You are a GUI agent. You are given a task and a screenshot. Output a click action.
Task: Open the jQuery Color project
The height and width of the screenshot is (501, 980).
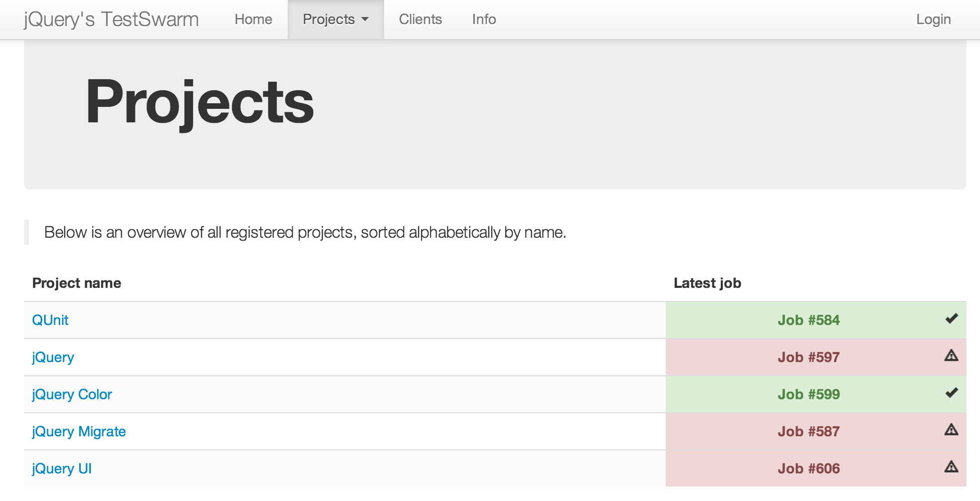pos(72,395)
